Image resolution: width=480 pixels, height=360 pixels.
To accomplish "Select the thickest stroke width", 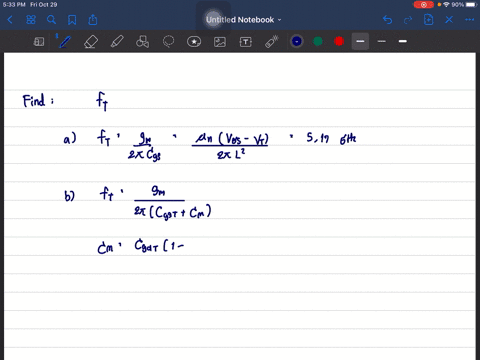I will pos(403,41).
